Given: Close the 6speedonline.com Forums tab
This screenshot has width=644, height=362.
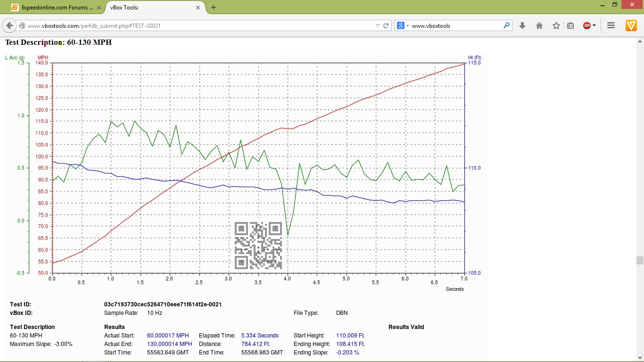Looking at the screenshot, I should (x=99, y=7).
